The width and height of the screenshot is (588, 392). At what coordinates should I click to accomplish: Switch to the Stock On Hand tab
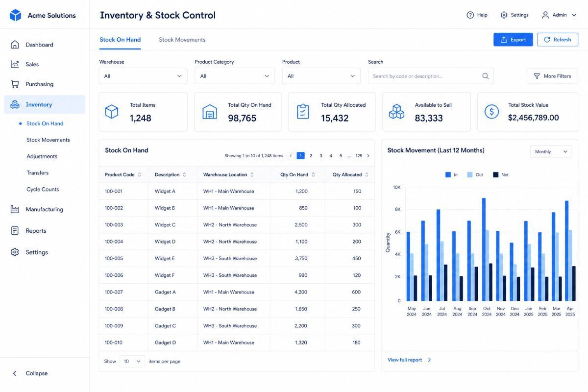120,40
